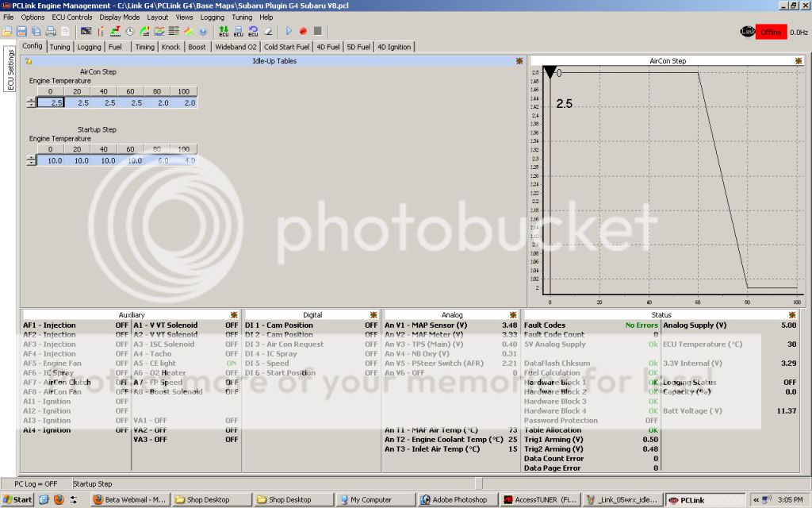Switch to the Wideband O2 tab

[236, 47]
